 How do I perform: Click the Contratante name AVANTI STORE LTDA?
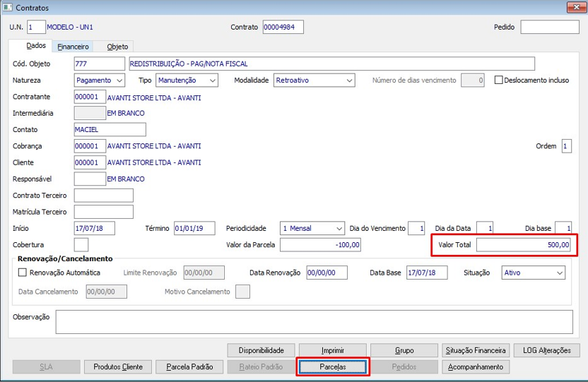coord(154,97)
